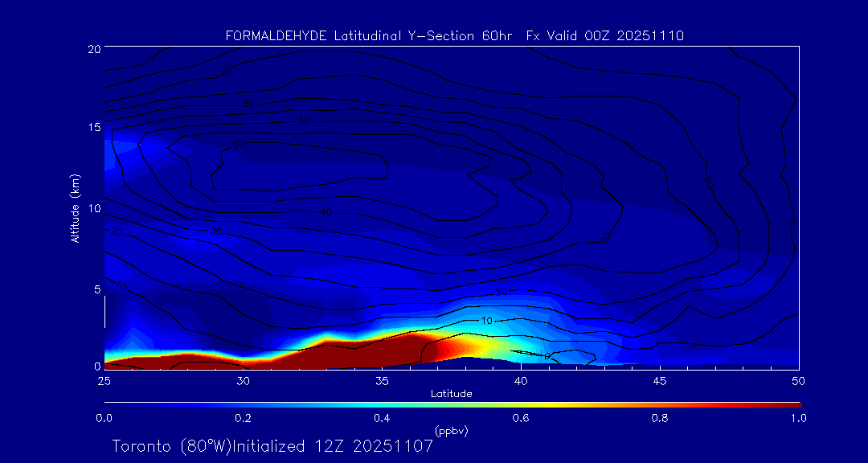Click the '50' contour line label
The width and height of the screenshot is (868, 463).
[238, 144]
